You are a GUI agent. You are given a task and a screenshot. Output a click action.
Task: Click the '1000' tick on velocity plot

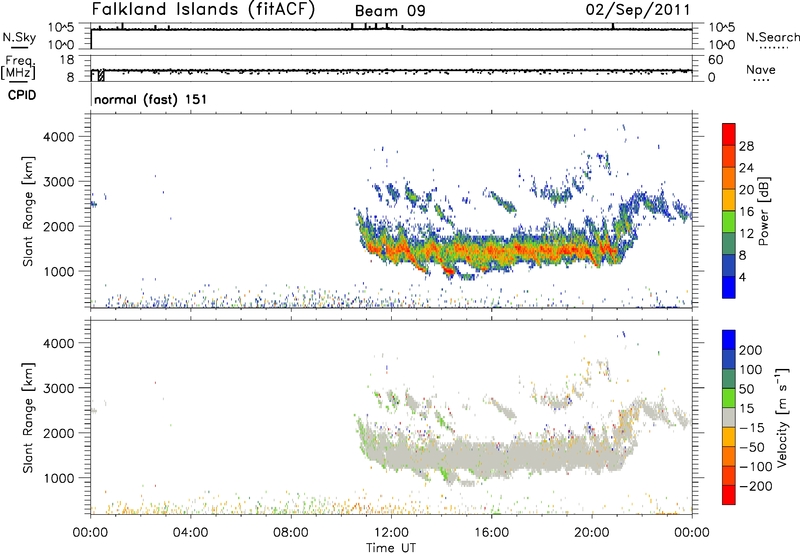click(x=58, y=478)
